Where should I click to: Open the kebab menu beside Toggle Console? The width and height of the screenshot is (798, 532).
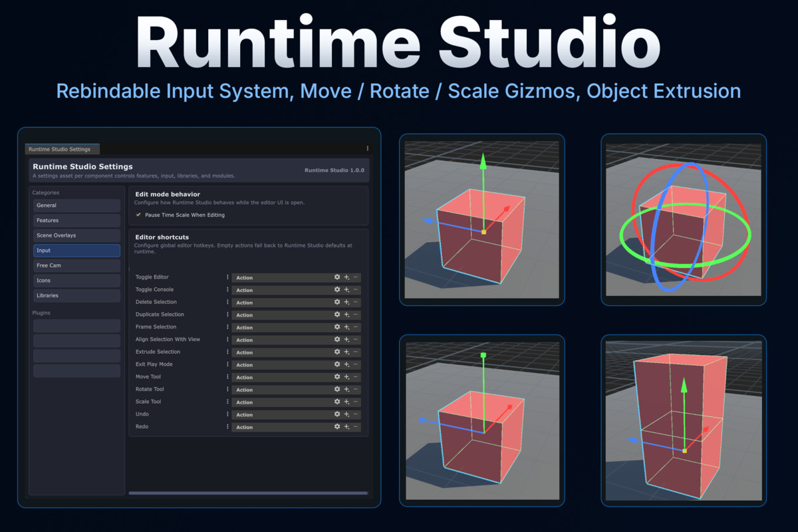[227, 290]
